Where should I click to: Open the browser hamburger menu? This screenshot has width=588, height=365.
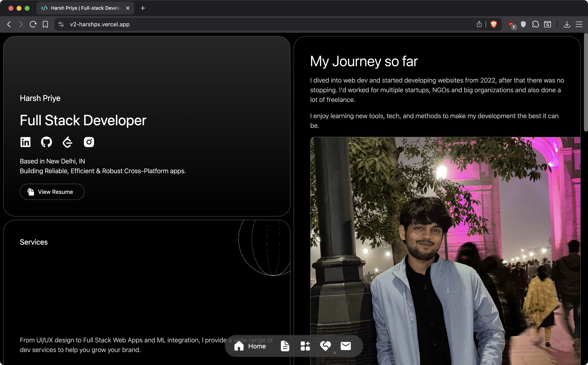(x=579, y=24)
